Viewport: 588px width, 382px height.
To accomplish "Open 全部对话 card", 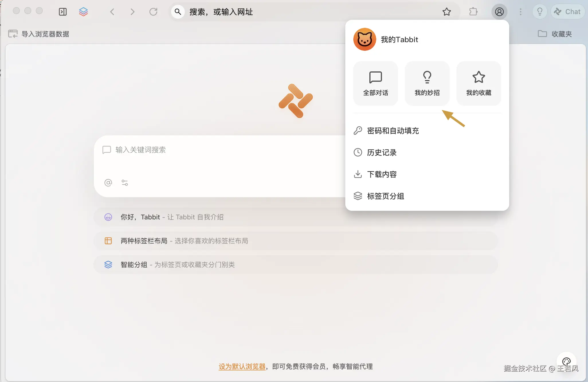I will pyautogui.click(x=375, y=83).
